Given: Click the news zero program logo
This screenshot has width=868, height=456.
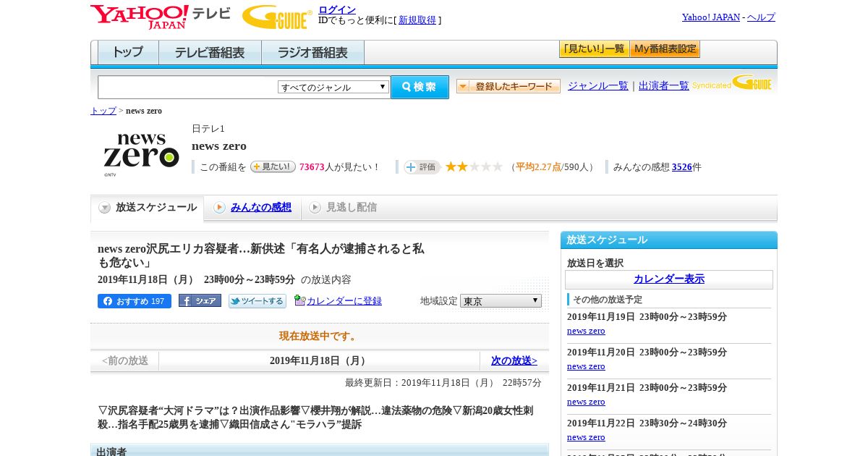Looking at the screenshot, I should pos(141,154).
